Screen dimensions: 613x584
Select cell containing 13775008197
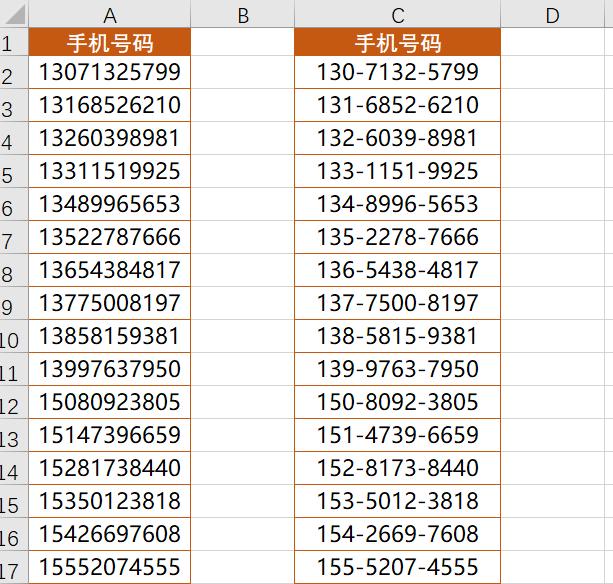coord(109,303)
